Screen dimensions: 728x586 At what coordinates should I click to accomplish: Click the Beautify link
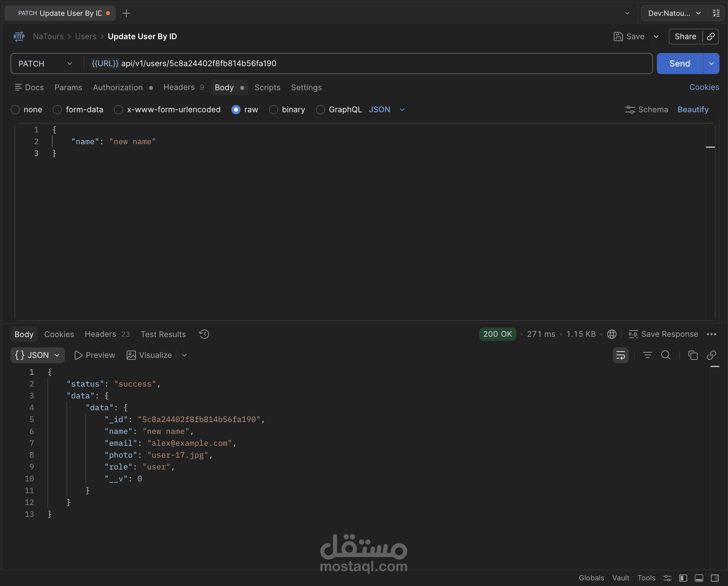point(692,109)
